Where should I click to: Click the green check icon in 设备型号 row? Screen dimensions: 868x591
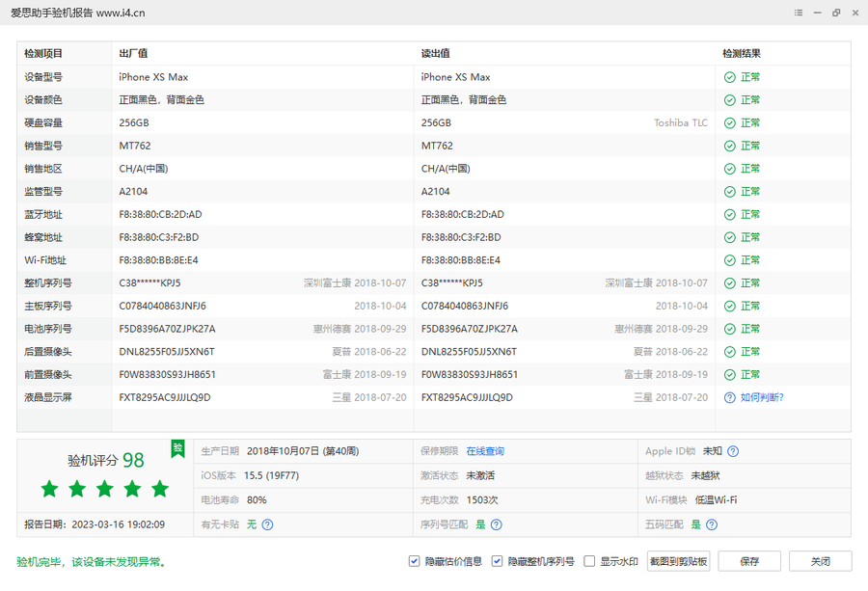730,77
